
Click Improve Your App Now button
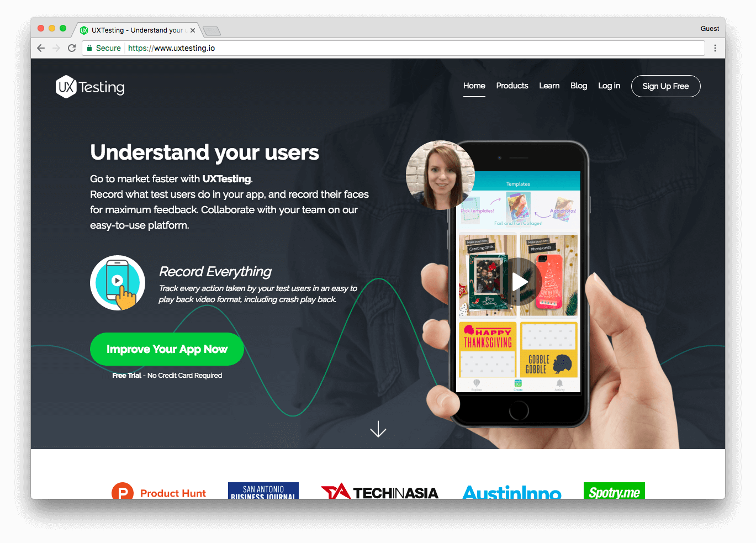click(x=167, y=349)
